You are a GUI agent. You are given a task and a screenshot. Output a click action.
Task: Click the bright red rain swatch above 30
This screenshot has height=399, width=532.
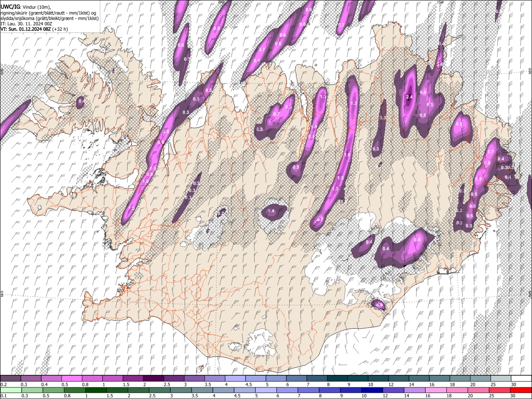pos(520,390)
